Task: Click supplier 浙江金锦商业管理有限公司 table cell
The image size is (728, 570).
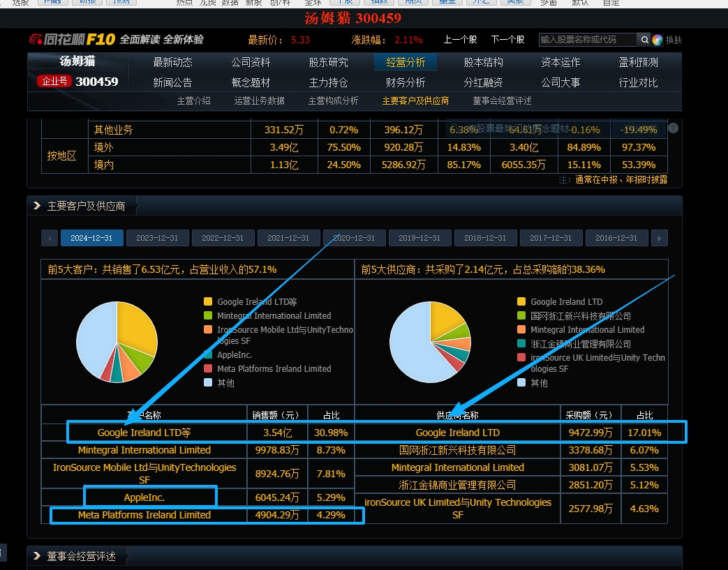Action: (x=458, y=485)
